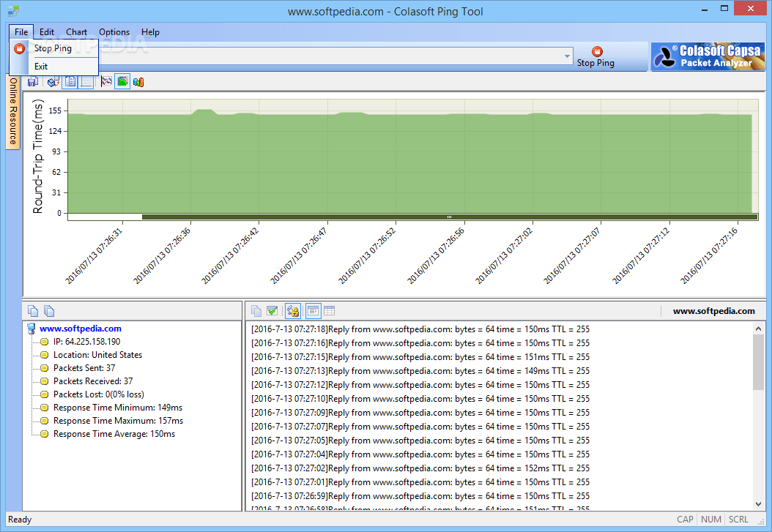Select the IP: 64.225.158.190 entry
This screenshot has width=772, height=532.
pos(86,342)
